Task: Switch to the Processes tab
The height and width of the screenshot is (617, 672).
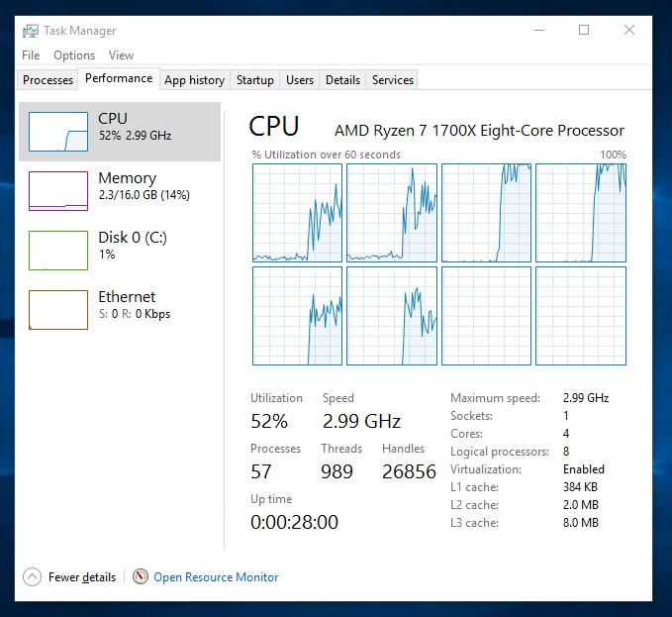Action: click(48, 80)
